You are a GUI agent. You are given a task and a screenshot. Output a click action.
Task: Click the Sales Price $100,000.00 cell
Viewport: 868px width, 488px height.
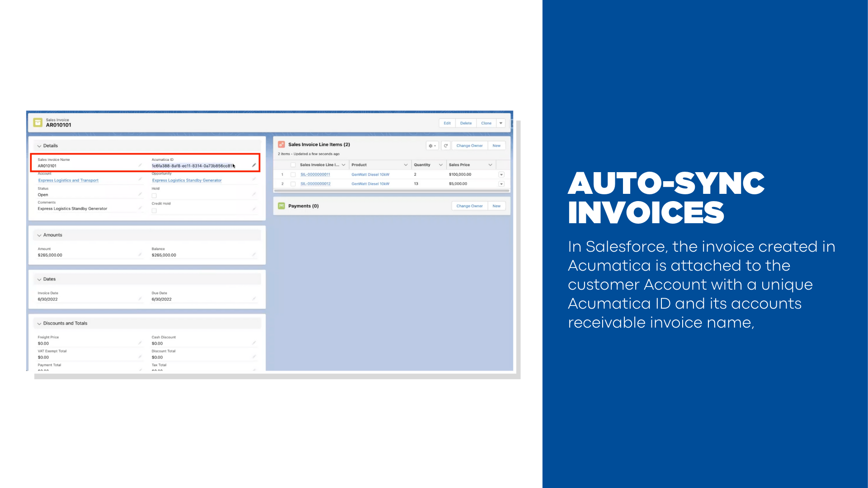click(x=460, y=174)
